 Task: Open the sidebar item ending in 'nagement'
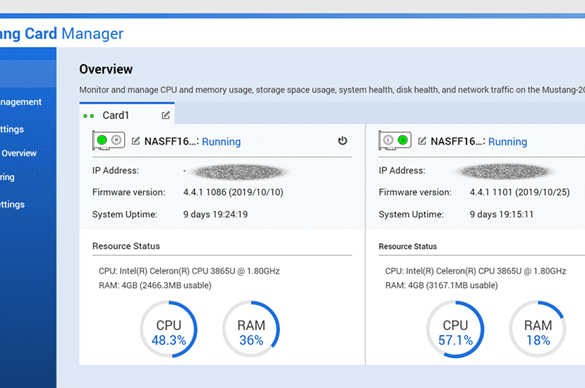(21, 102)
